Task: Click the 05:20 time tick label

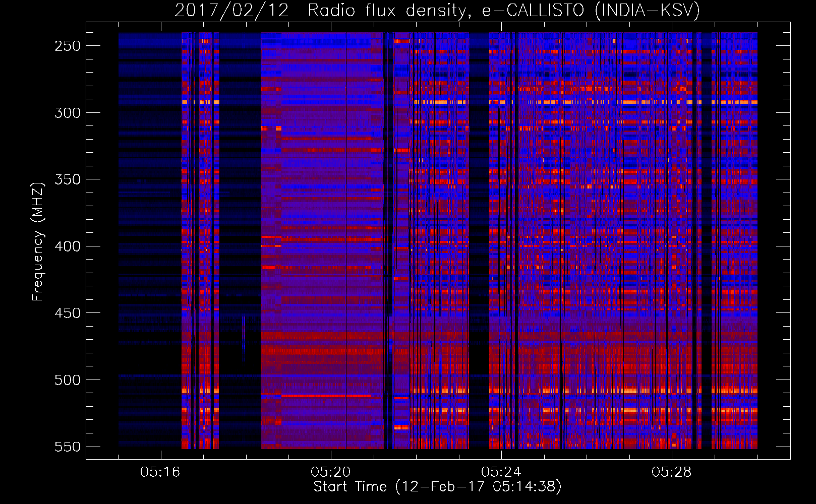Action: point(331,472)
